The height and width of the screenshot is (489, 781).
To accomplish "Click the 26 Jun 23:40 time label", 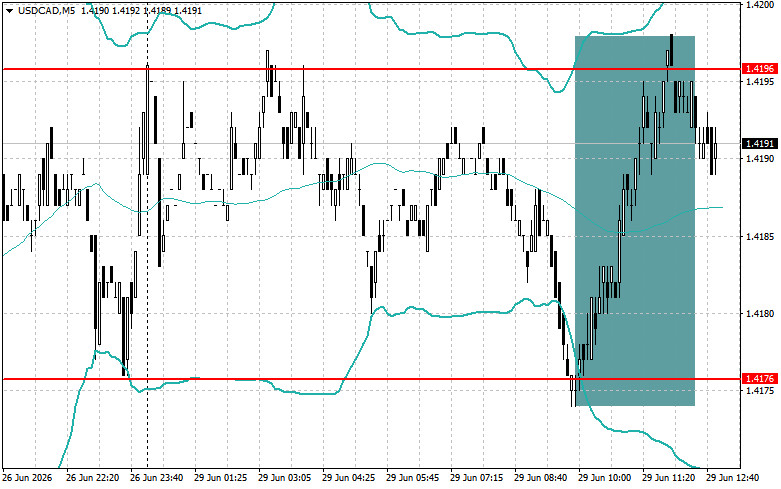I will click(x=156, y=478).
